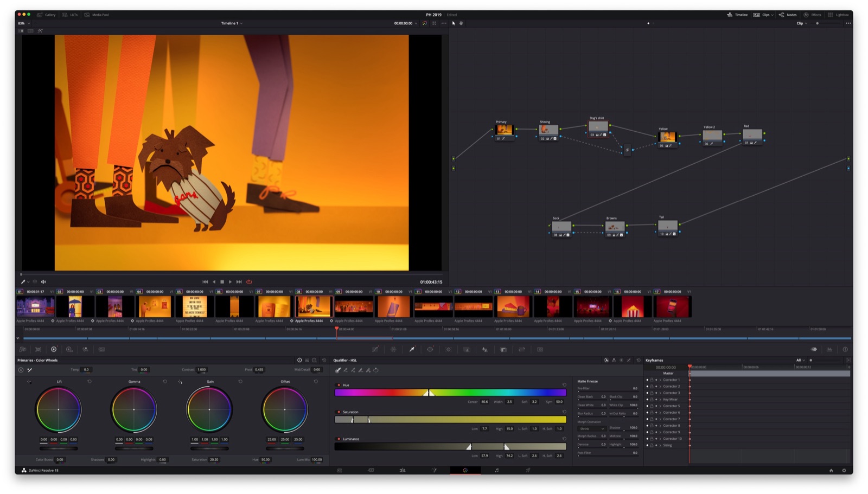Select clip 09 thumbnail in timeline
Image resolution: width=868 pixels, height=494 pixels.
pos(354,306)
